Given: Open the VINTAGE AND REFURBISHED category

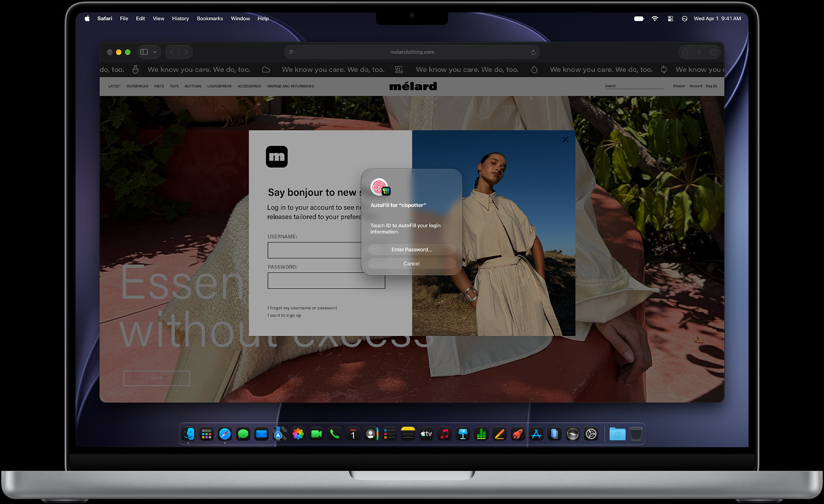Looking at the screenshot, I should (x=290, y=86).
